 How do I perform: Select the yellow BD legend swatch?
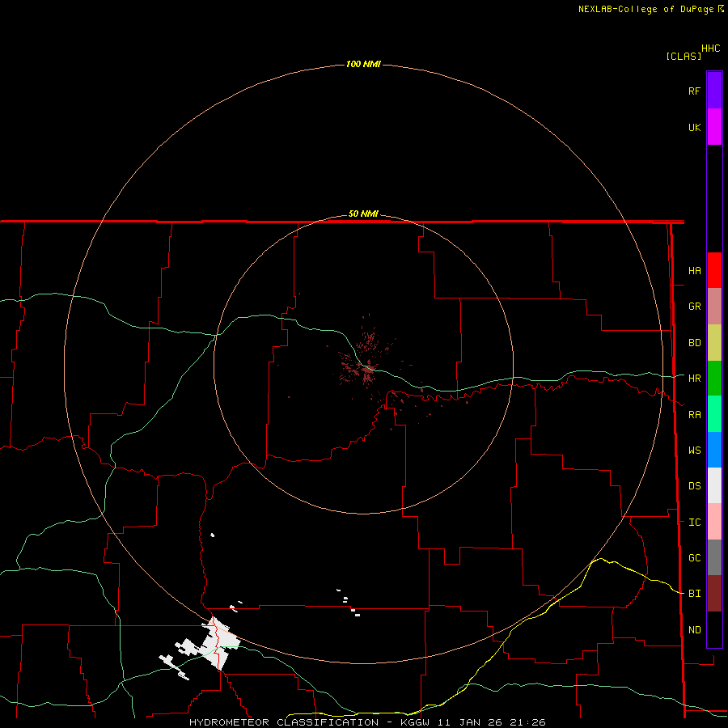coord(714,343)
